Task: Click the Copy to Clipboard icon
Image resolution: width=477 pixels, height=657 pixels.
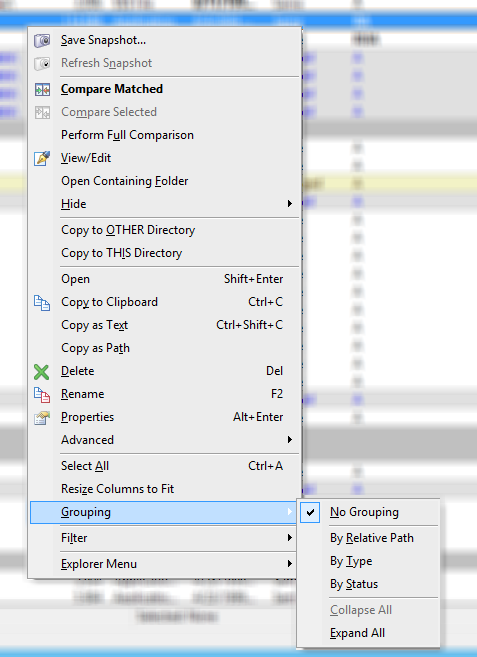Action: (x=42, y=303)
